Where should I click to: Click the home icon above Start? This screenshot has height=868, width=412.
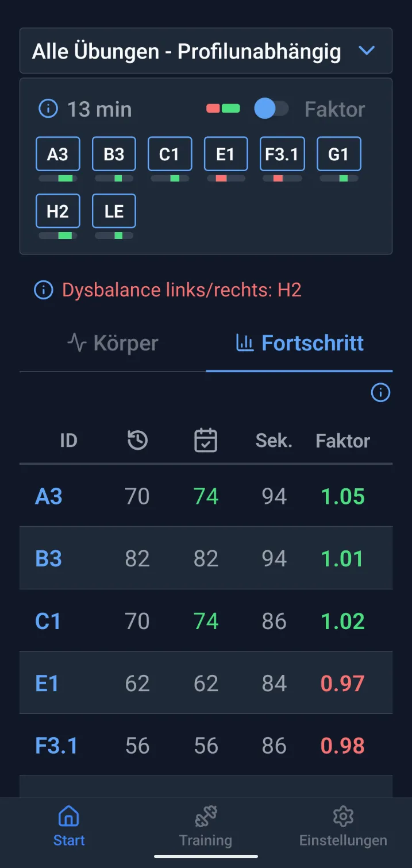[x=68, y=815]
